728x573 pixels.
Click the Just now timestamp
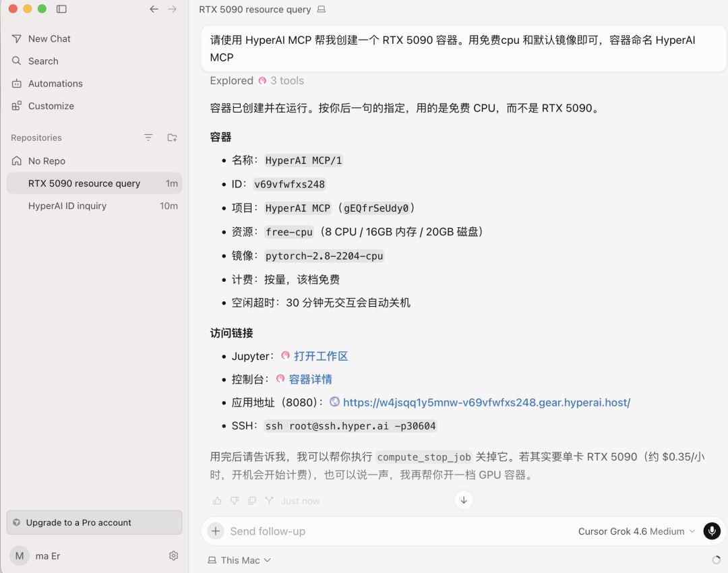300,501
